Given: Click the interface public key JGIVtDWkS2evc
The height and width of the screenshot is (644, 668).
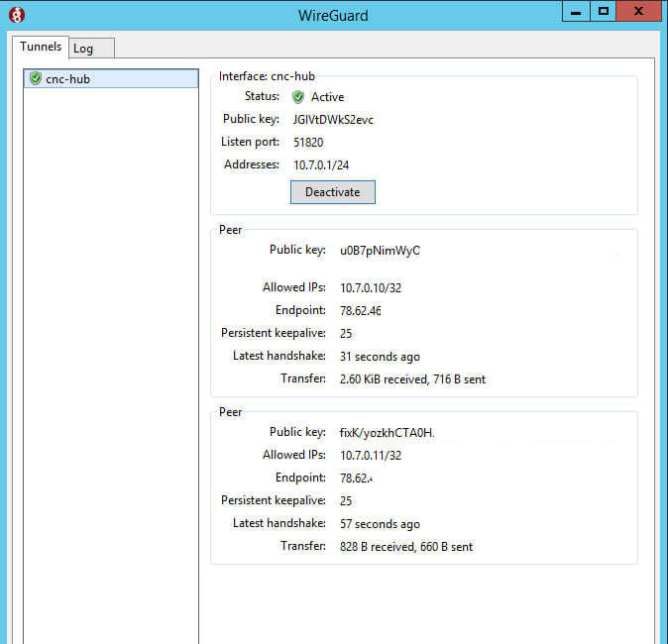Looking at the screenshot, I should coord(334,120).
